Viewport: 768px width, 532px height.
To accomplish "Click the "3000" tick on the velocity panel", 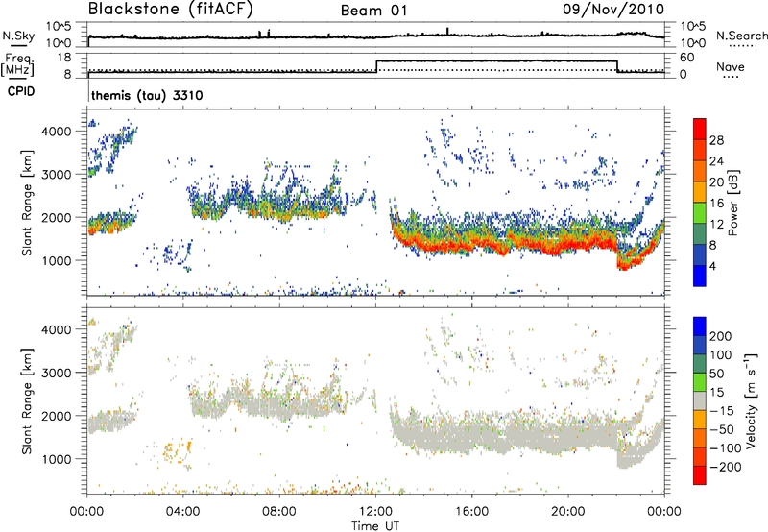I will click(x=56, y=373).
